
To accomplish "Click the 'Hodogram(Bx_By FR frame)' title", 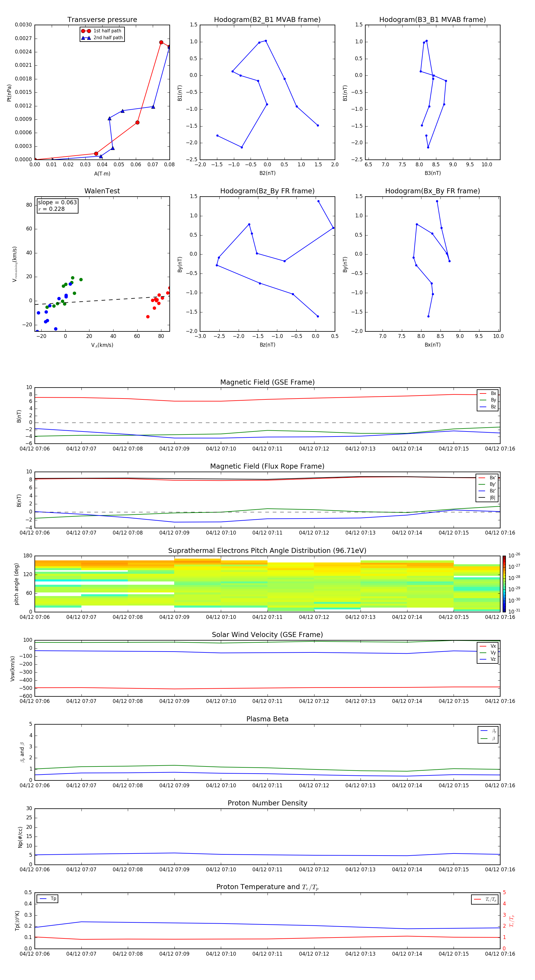I will click(x=432, y=191).
